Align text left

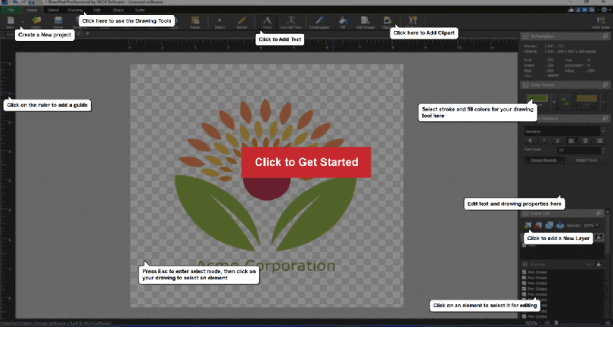571,141
